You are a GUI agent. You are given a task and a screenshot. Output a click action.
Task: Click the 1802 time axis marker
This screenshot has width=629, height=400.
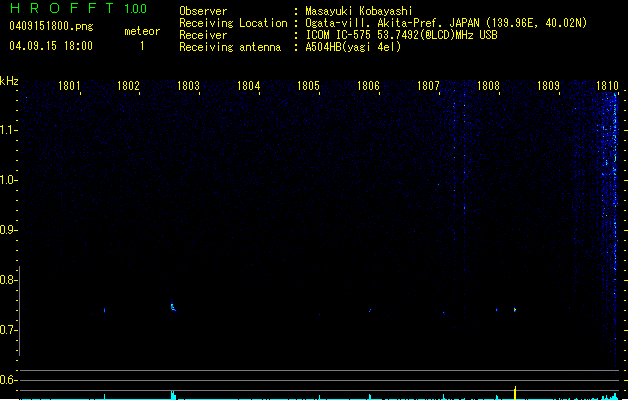pos(128,86)
